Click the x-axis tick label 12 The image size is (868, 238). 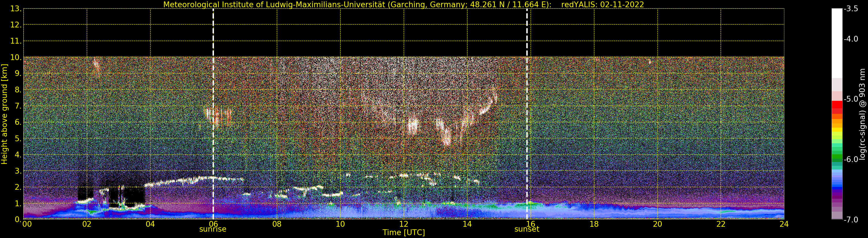tap(404, 224)
